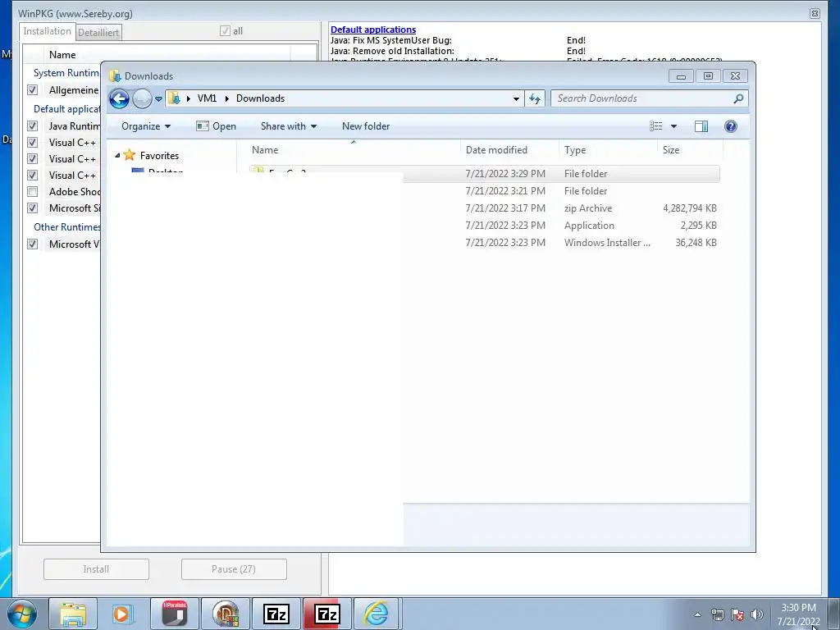
Task: Sort files by Date modified column
Action: pos(509,150)
